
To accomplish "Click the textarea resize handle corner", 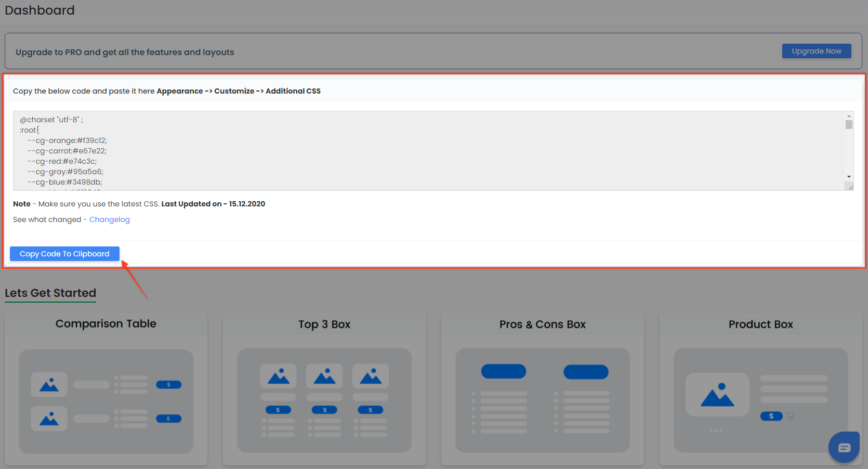I will (850, 187).
